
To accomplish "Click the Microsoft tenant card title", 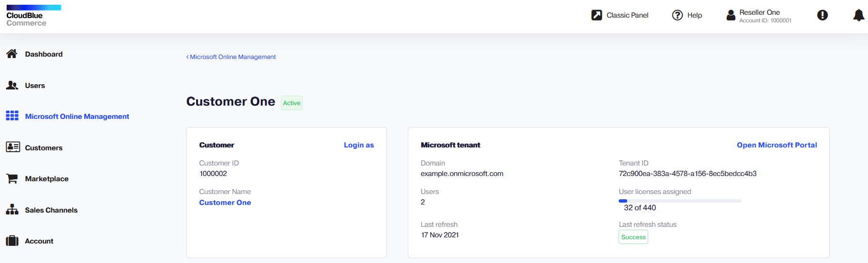I will tap(451, 145).
